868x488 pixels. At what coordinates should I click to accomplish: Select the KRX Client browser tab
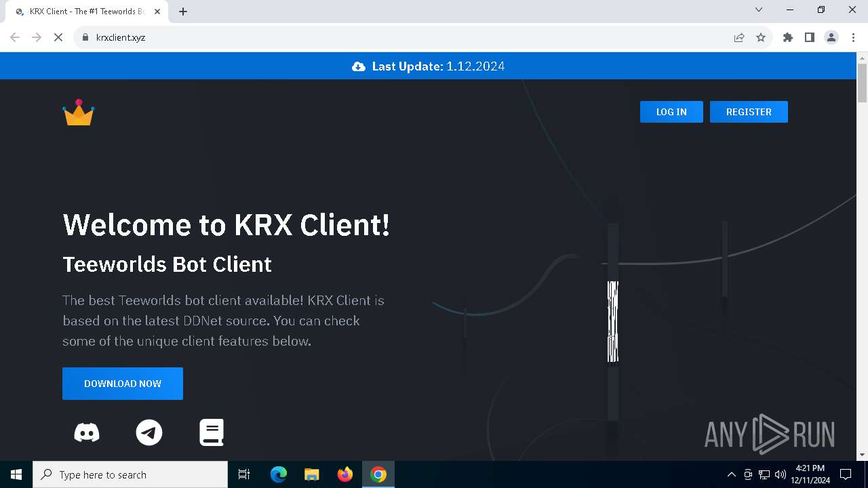(87, 12)
